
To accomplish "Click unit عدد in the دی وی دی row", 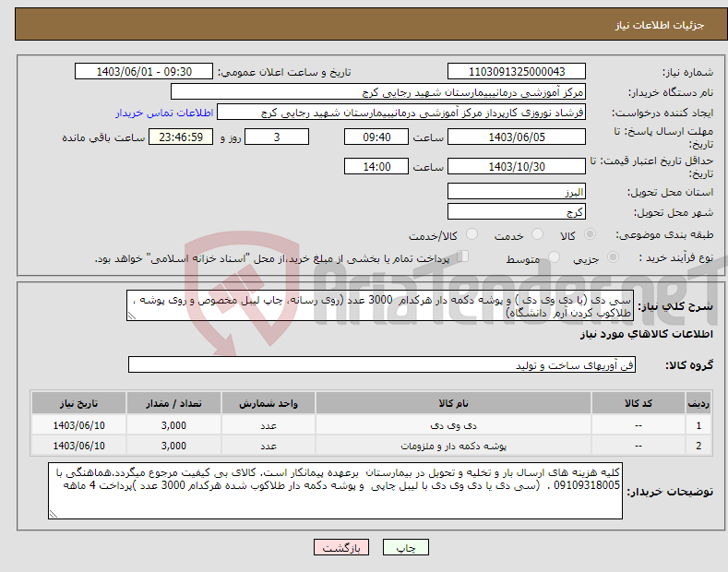I will click(269, 425).
